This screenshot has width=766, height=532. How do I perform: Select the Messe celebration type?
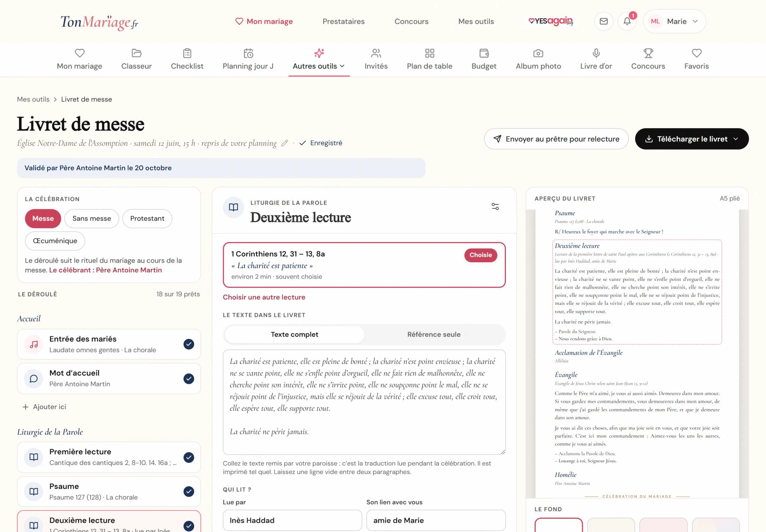click(43, 218)
